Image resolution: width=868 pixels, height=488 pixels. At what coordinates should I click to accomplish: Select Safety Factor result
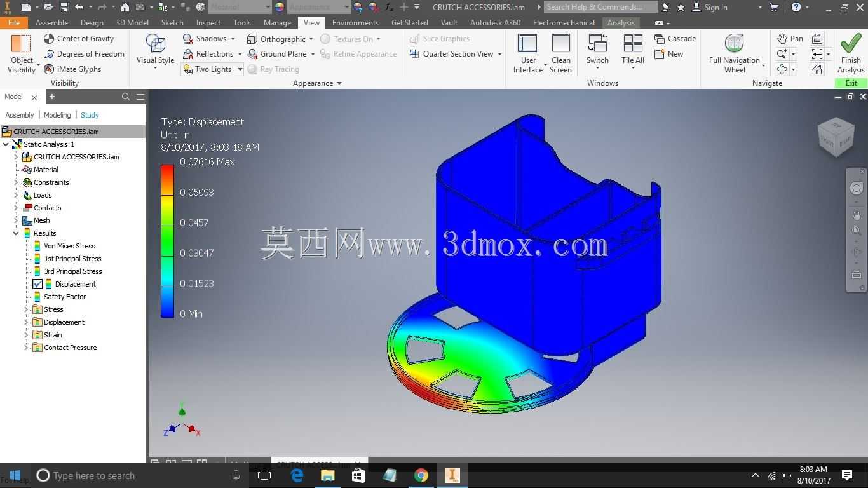click(x=65, y=297)
